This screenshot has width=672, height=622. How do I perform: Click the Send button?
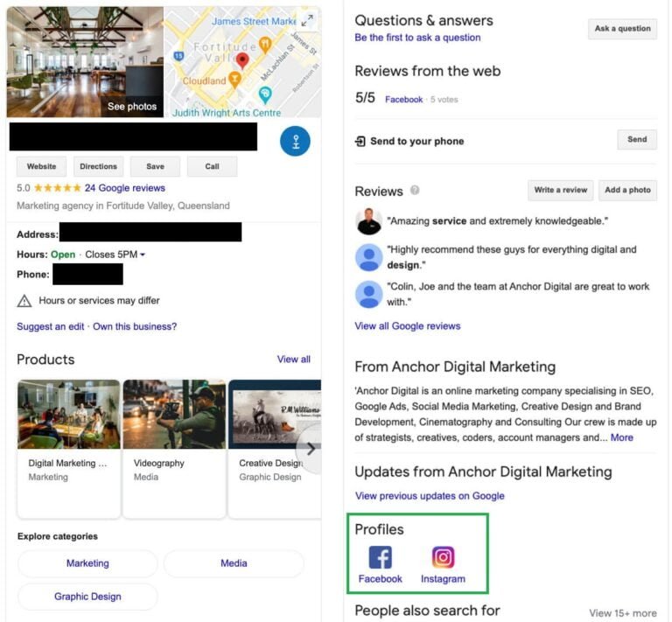(x=637, y=140)
